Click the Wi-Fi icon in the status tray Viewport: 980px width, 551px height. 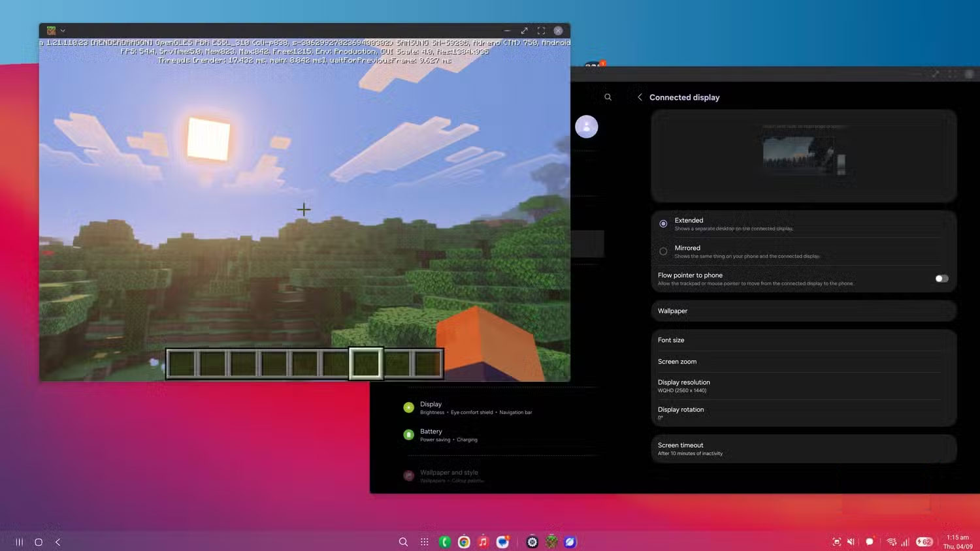click(891, 542)
